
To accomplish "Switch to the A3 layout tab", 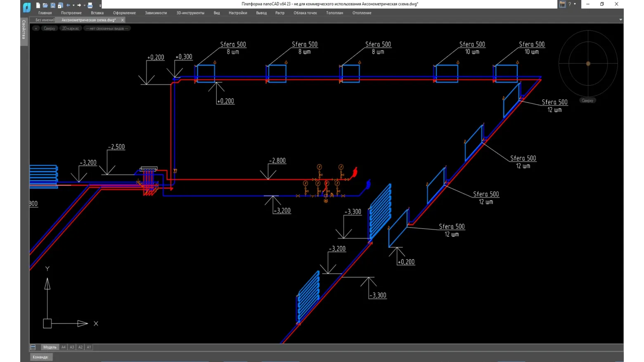I will [72, 347].
